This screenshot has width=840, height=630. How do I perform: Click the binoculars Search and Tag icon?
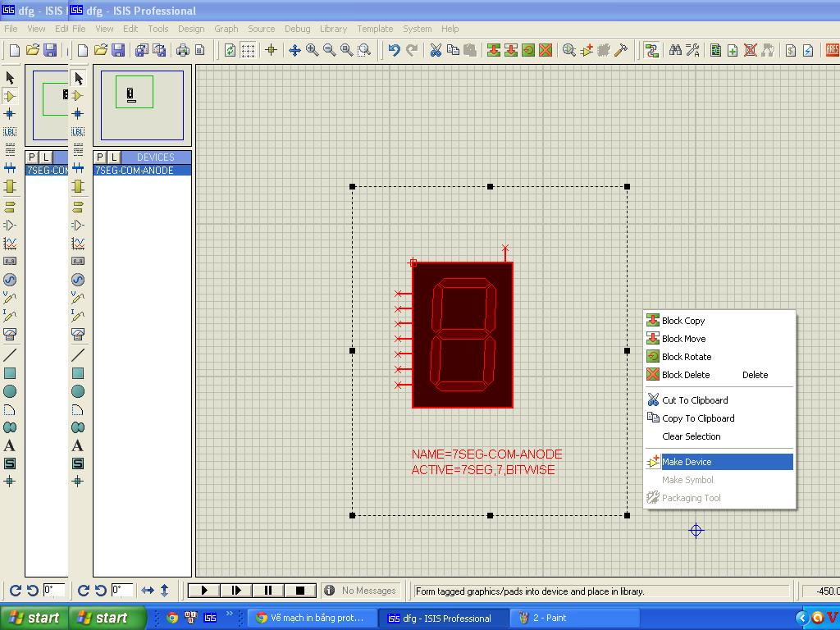click(675, 50)
